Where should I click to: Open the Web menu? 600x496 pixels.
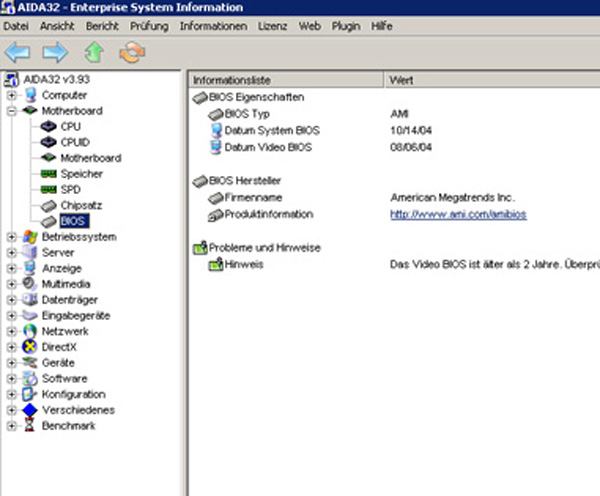pos(310,26)
